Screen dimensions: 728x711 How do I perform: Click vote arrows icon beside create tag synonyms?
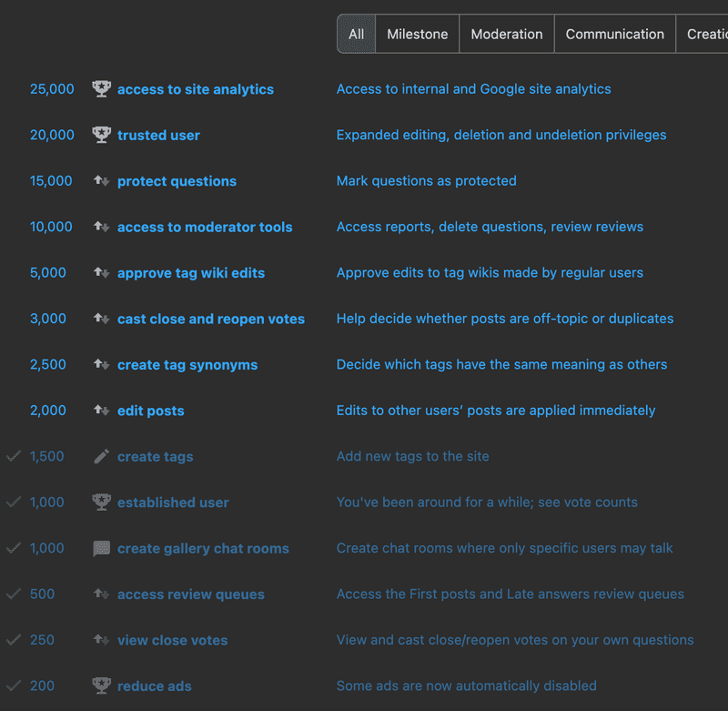tap(101, 364)
